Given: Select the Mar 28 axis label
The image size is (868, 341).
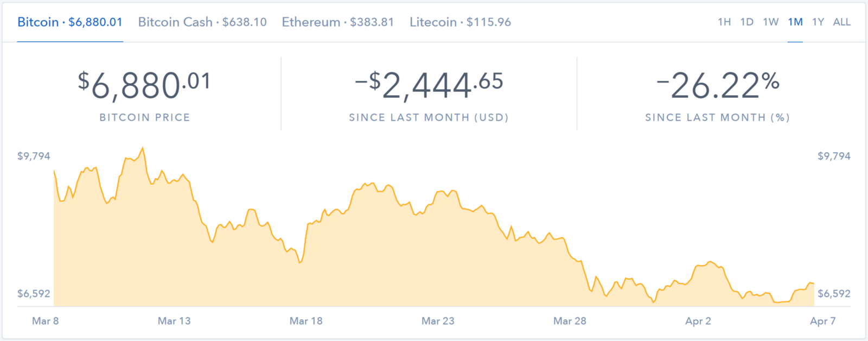Looking at the screenshot, I should [x=570, y=321].
